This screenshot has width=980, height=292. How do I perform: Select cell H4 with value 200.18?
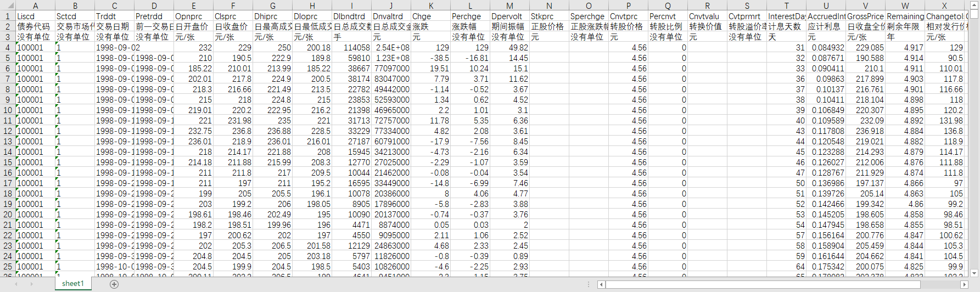click(312, 48)
